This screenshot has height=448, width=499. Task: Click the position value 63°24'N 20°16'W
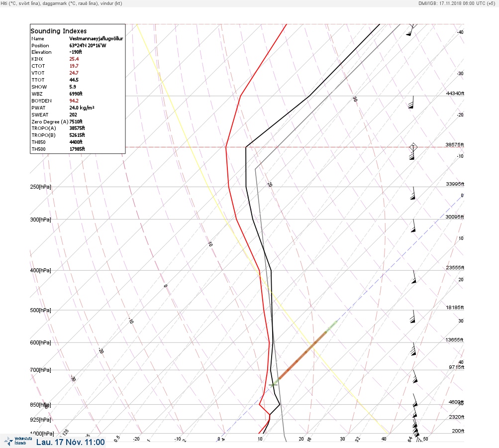pyautogui.click(x=88, y=45)
